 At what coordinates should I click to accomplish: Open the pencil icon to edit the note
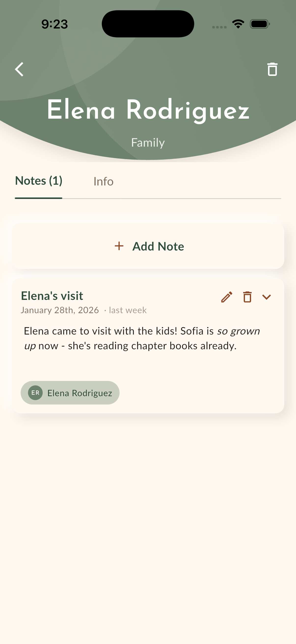click(227, 297)
